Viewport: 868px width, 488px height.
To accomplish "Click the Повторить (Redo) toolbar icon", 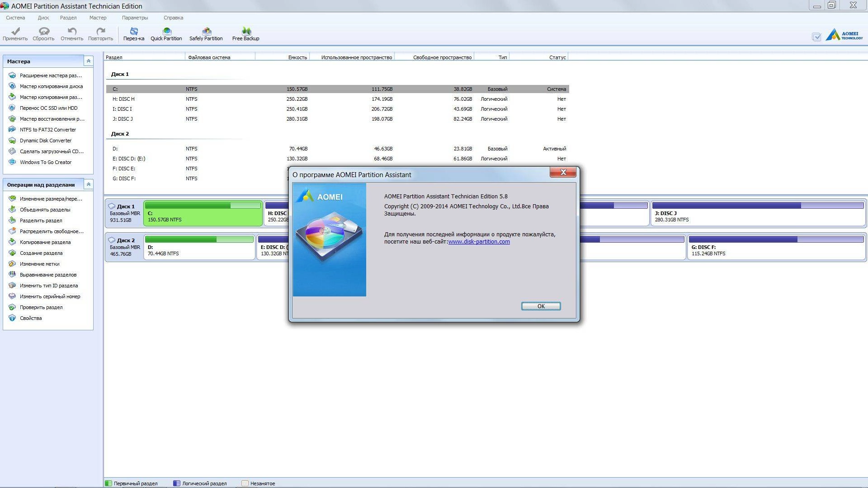I will [100, 34].
